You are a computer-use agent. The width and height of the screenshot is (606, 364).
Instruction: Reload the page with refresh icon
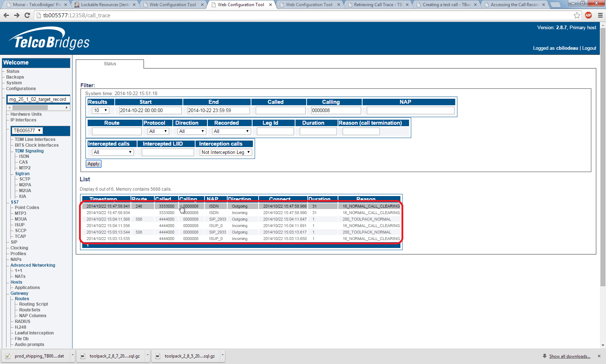pos(27,15)
